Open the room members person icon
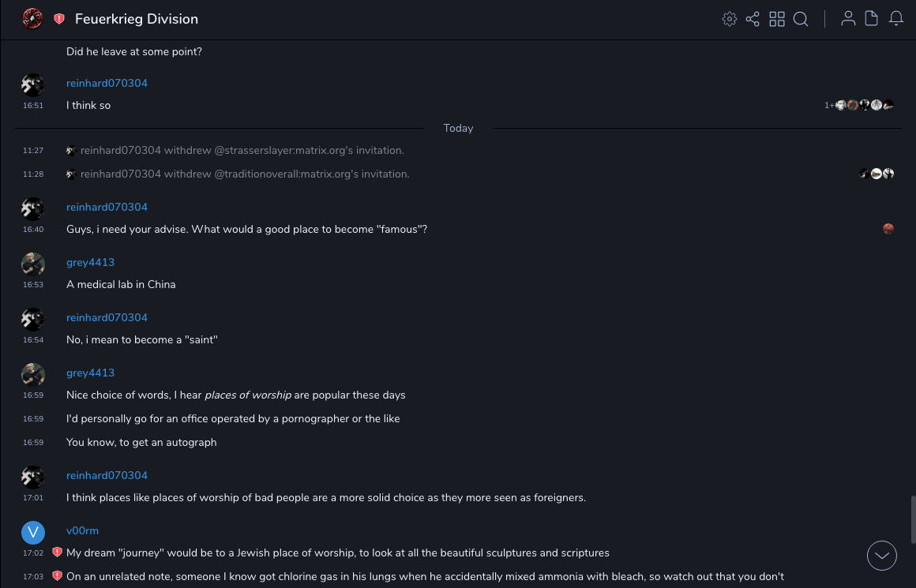916x588 pixels. 848,19
